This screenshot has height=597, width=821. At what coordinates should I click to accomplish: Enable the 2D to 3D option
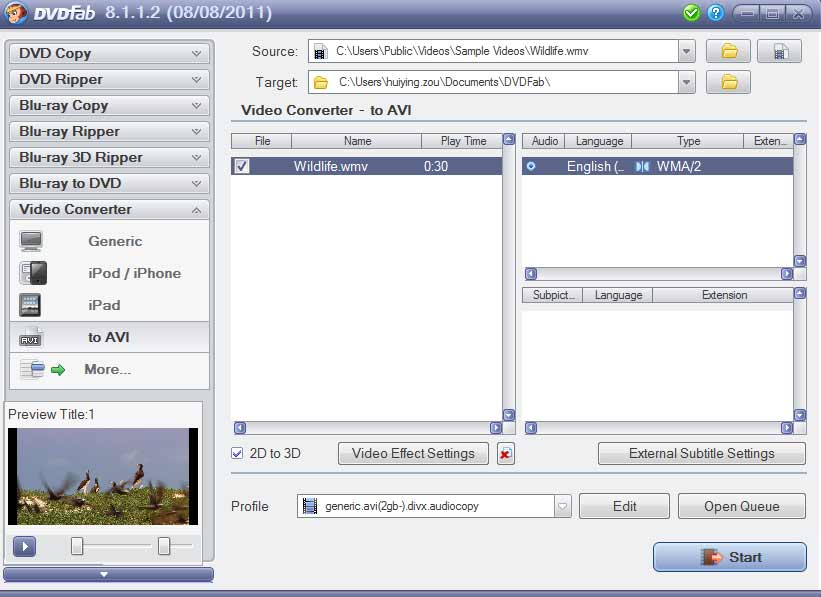tap(237, 453)
